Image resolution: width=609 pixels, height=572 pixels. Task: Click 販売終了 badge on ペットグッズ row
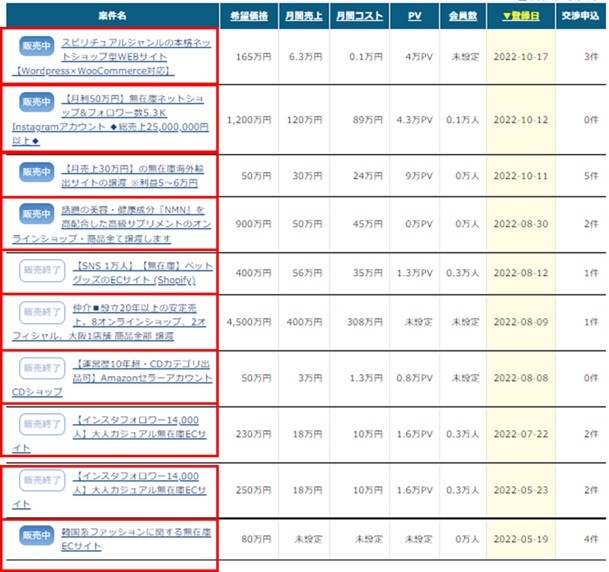(x=40, y=271)
